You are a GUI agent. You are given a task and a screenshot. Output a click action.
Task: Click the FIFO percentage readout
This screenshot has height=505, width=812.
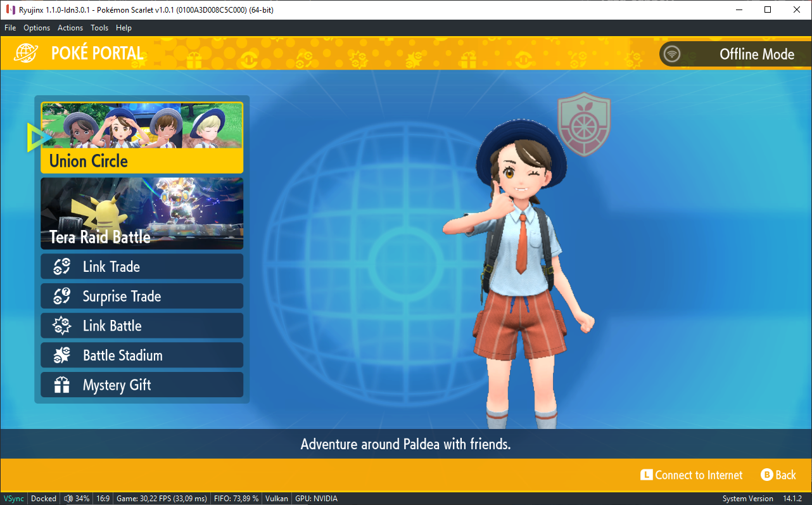(x=236, y=499)
